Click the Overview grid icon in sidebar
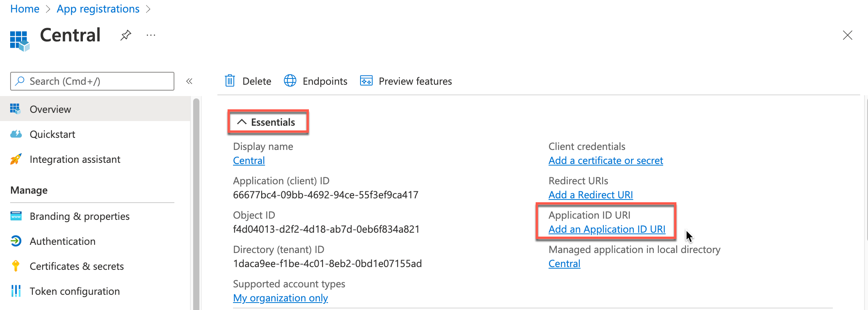The image size is (868, 310). pos(15,109)
